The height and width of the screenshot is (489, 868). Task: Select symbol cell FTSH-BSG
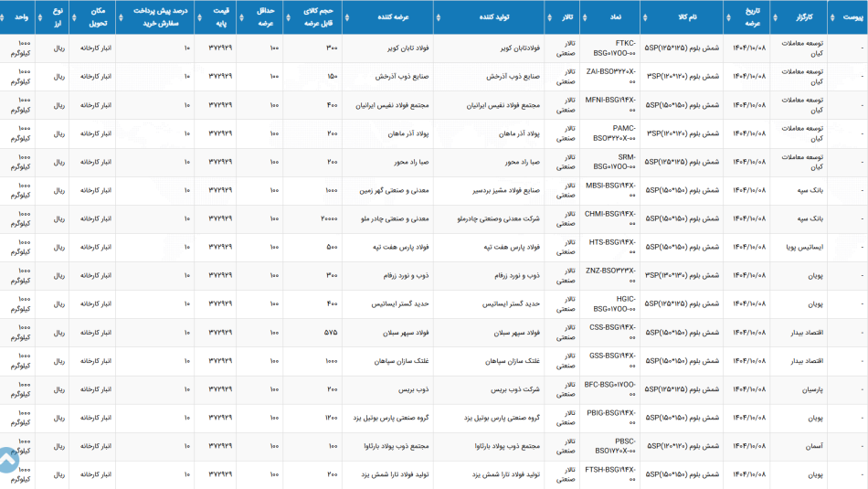pos(610,474)
